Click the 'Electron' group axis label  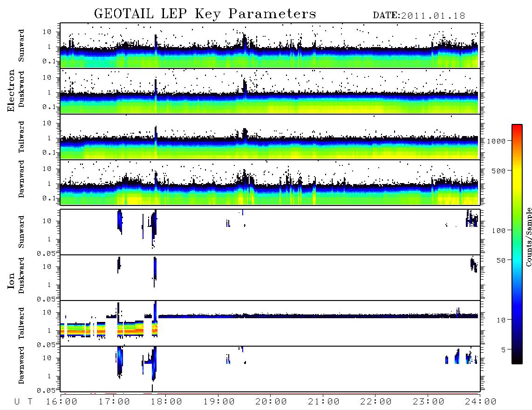pyautogui.click(x=11, y=91)
